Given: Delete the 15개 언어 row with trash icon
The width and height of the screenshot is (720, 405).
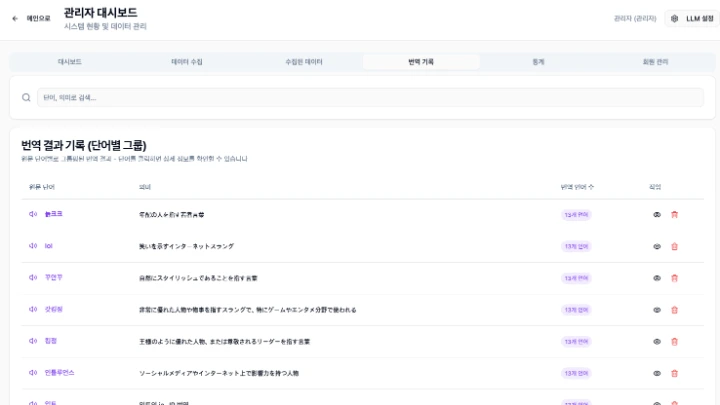Looking at the screenshot, I should pos(675,215).
